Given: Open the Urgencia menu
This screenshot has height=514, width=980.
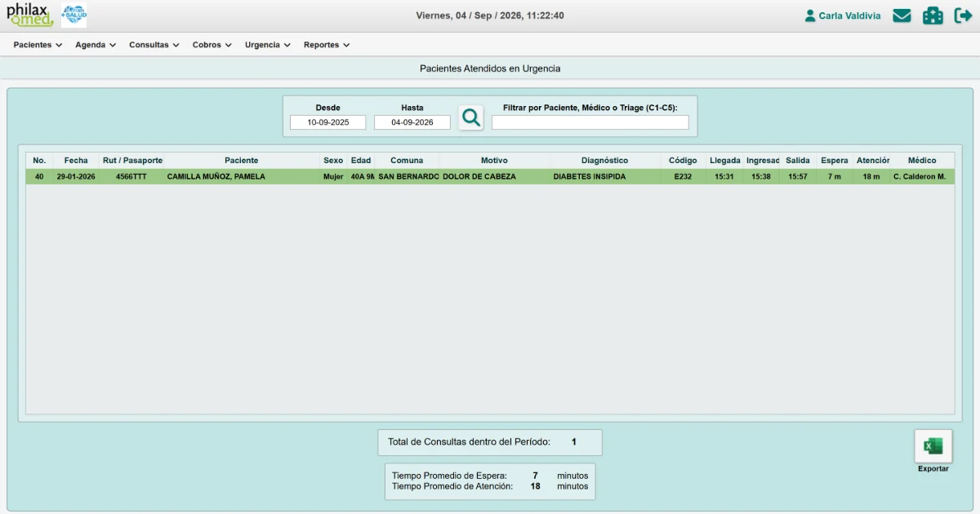Looking at the screenshot, I should click(268, 45).
